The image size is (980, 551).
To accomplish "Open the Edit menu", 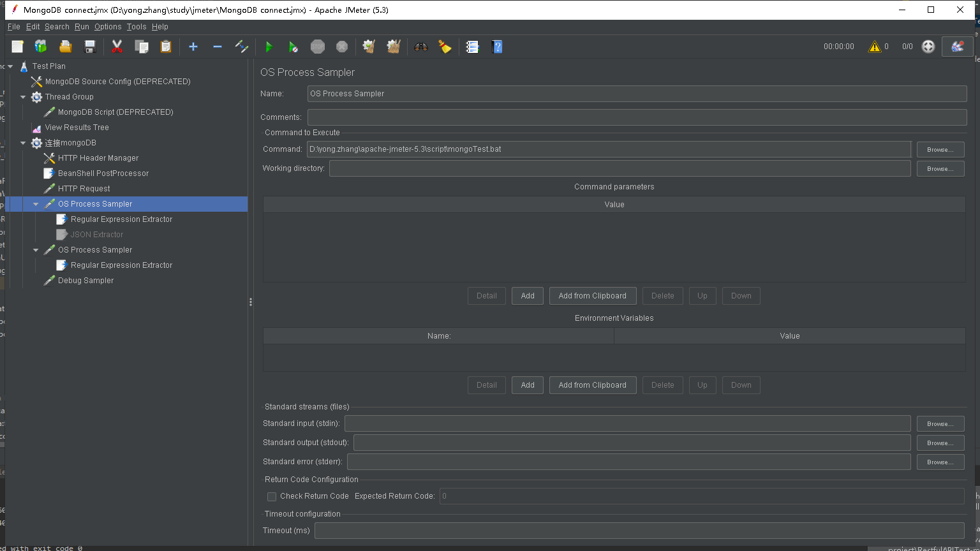I will tap(33, 27).
